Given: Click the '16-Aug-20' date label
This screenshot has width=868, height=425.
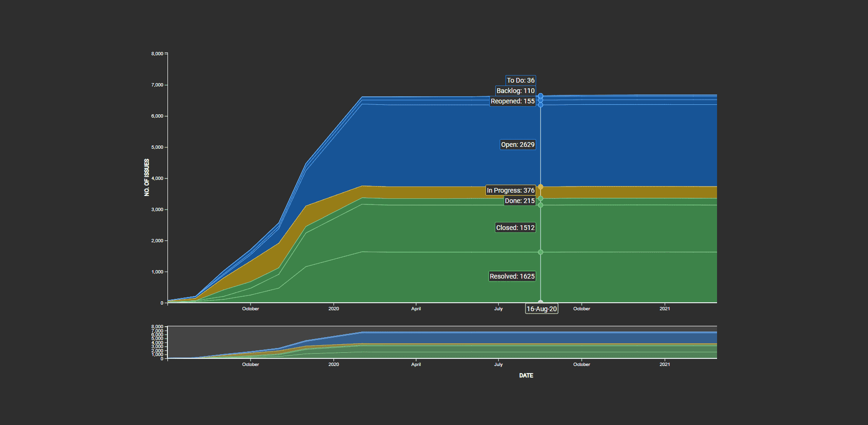Looking at the screenshot, I should coord(542,309).
